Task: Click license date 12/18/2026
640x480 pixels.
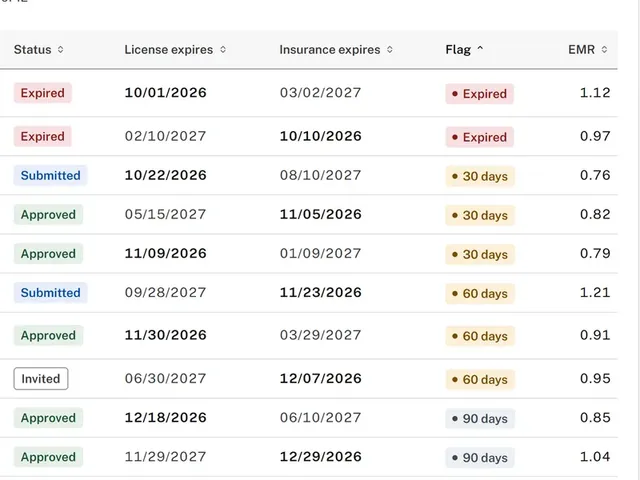Action: (x=165, y=418)
